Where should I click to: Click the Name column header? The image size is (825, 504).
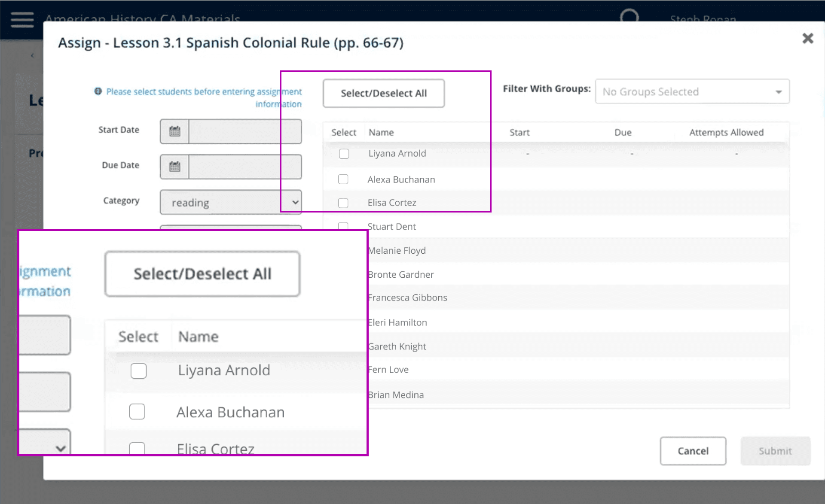click(x=381, y=132)
